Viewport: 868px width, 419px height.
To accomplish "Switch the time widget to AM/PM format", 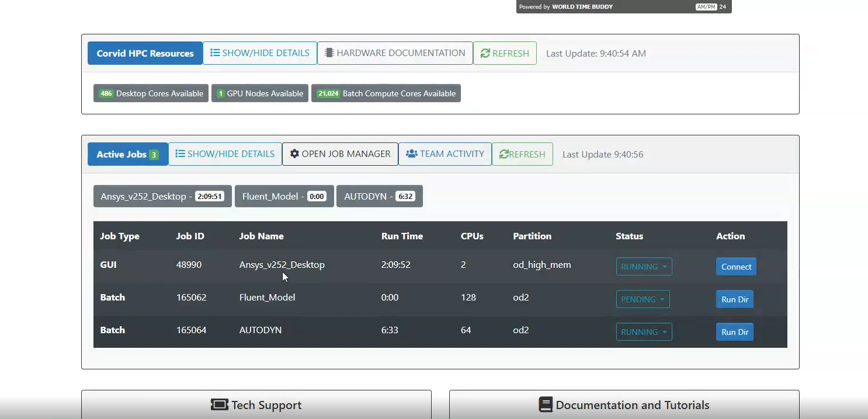I will [x=706, y=7].
